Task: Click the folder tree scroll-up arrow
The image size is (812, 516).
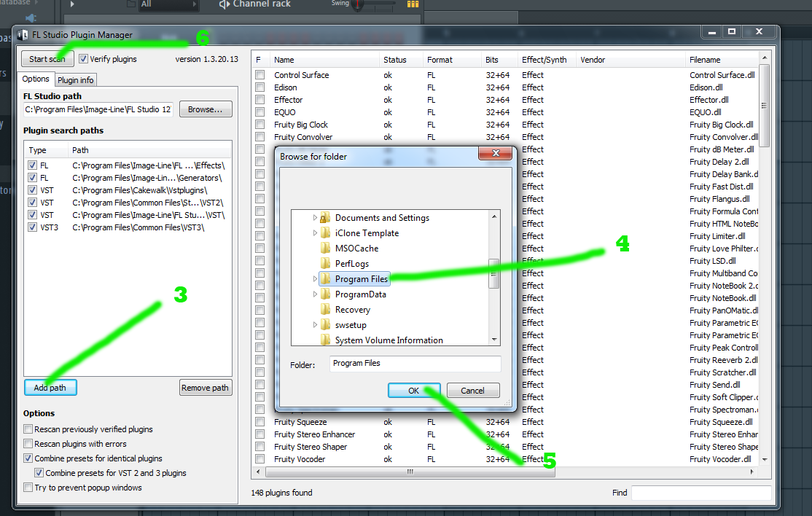Action: 494,216
